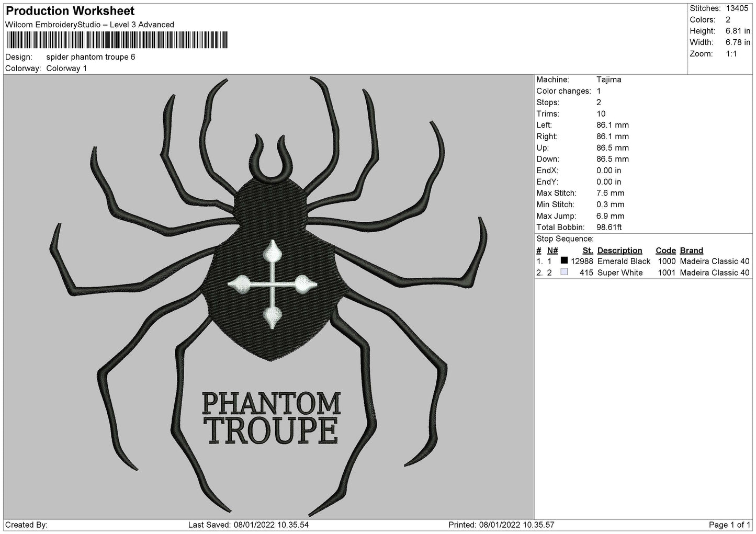This screenshot has width=756, height=534.
Task: Click the 'Brand' column header
Action: click(692, 251)
